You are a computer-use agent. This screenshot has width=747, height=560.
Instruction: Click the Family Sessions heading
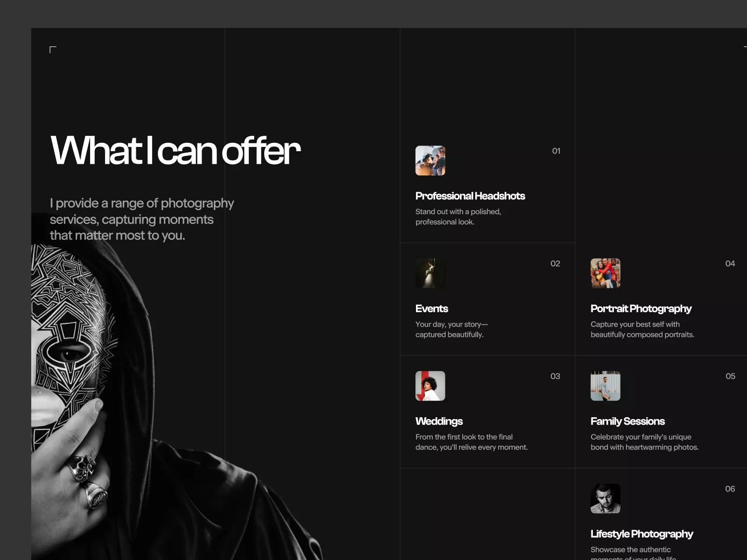[x=627, y=421]
